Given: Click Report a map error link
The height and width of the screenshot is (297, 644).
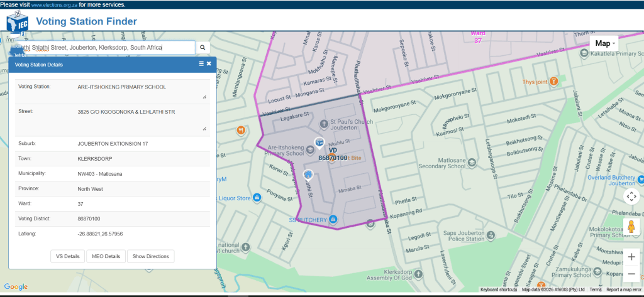Looking at the screenshot, I should (x=624, y=289).
